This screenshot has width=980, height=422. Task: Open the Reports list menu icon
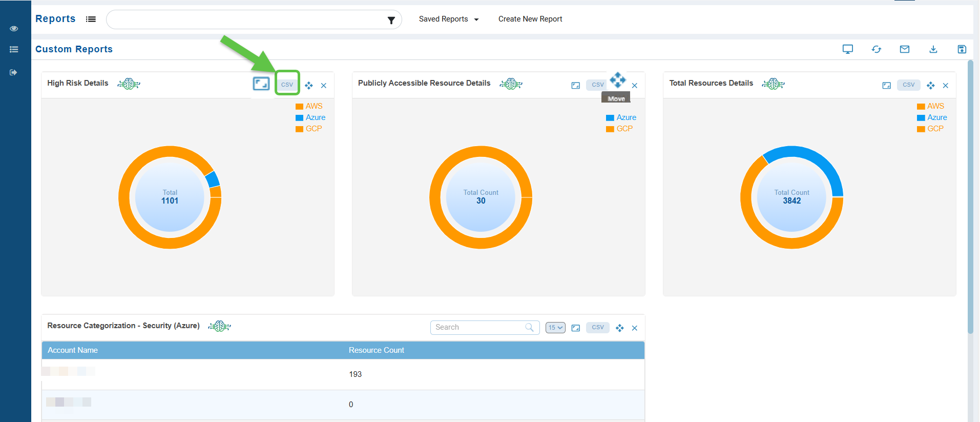(91, 19)
